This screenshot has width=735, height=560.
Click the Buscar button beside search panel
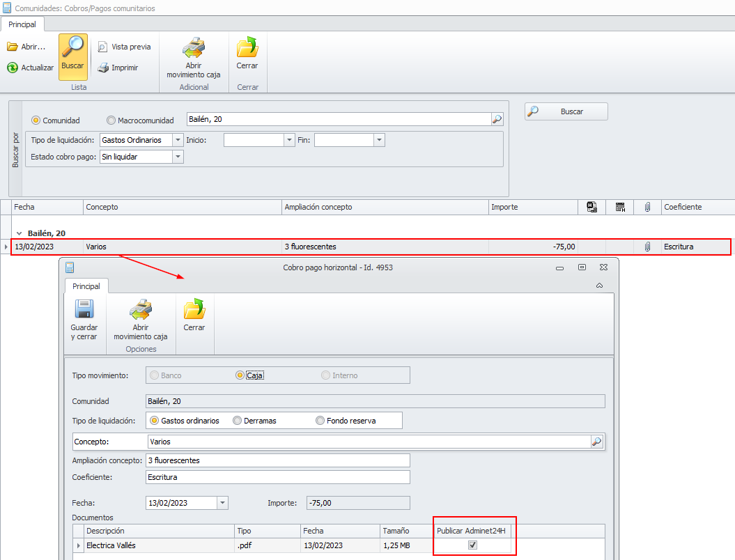566,111
